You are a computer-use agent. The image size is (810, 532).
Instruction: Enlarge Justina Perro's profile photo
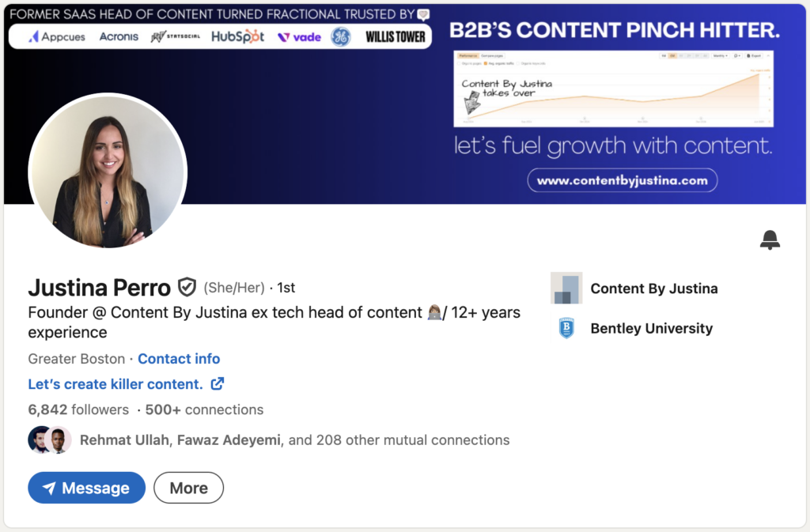click(107, 172)
